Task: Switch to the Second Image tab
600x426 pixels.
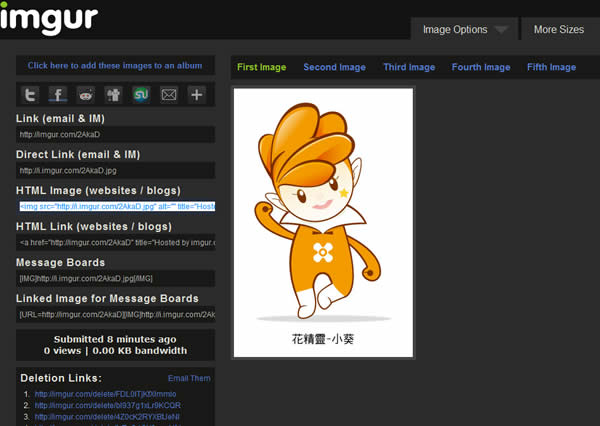Action: point(334,68)
